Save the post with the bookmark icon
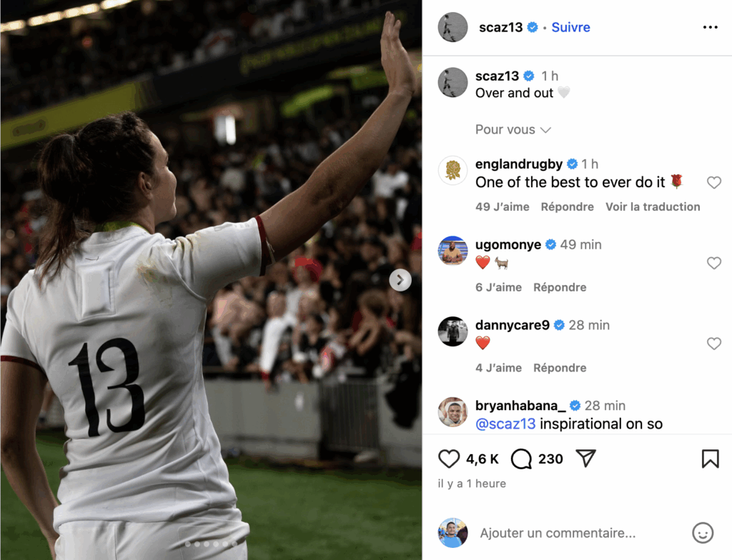The width and height of the screenshot is (732, 560). pyautogui.click(x=710, y=459)
